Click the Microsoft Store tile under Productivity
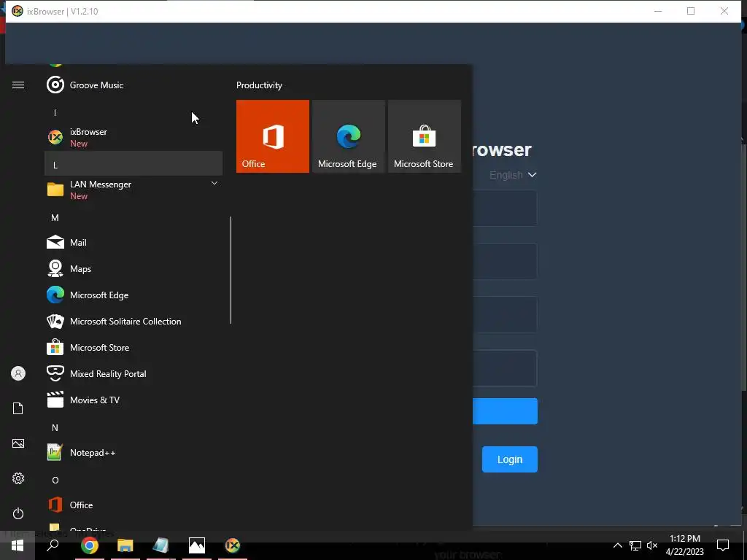The height and width of the screenshot is (560, 747). pos(425,136)
